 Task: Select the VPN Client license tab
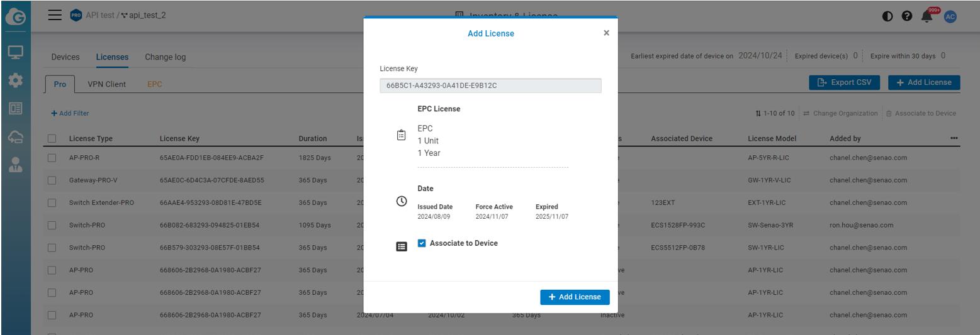point(106,84)
